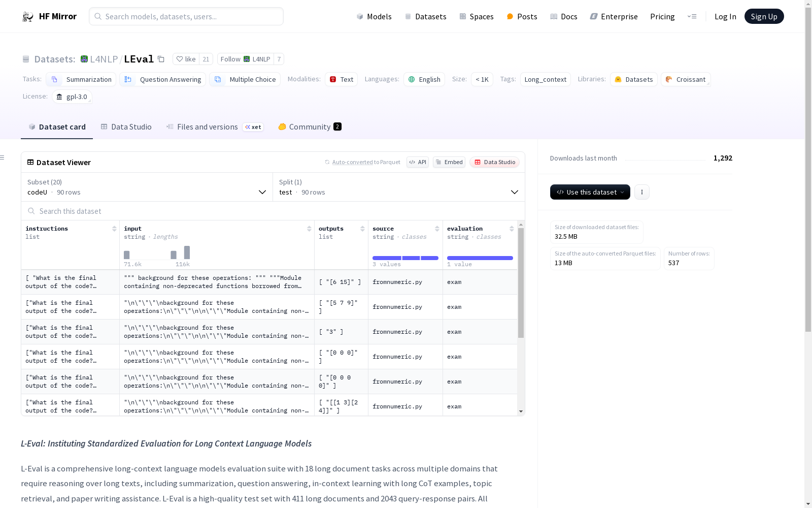Click the English language tag

424,79
